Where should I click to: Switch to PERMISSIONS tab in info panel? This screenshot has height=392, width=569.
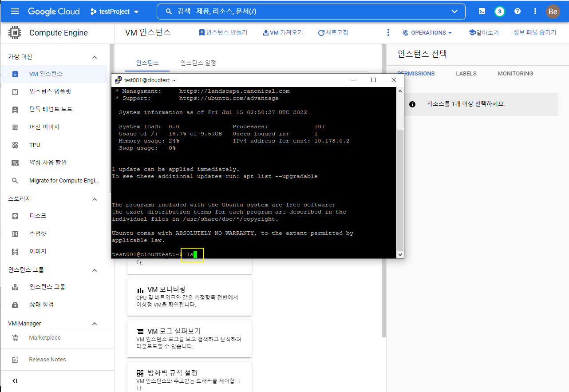(x=416, y=74)
